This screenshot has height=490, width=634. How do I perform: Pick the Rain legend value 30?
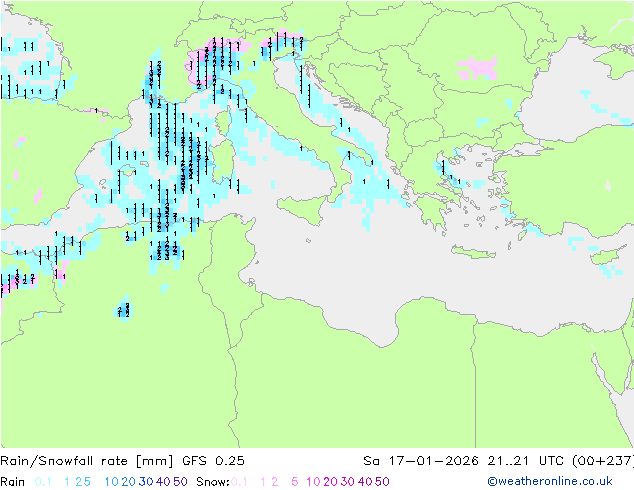pyautogui.click(x=146, y=482)
